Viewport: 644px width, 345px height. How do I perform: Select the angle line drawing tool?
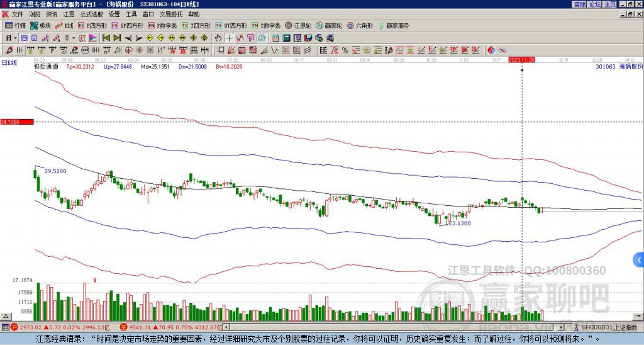pos(264,50)
